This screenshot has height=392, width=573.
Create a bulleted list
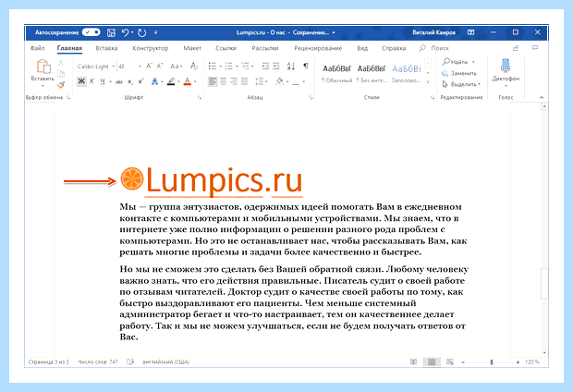point(213,67)
